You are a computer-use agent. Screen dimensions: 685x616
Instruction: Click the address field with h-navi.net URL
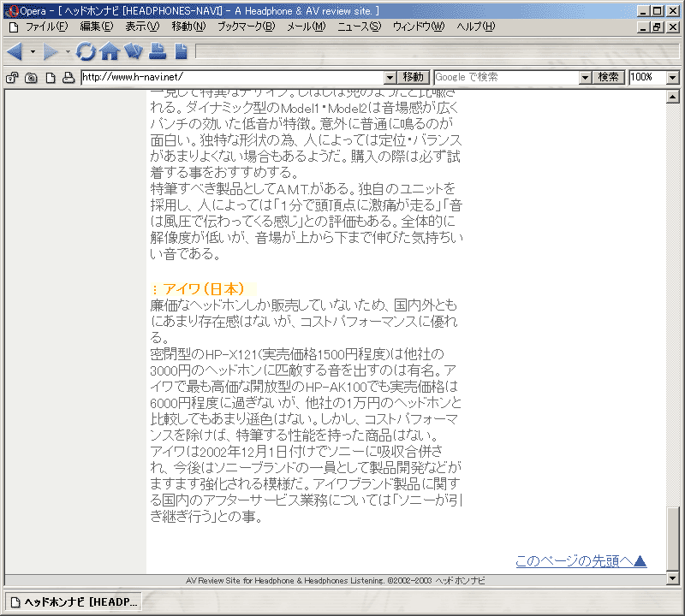point(233,77)
